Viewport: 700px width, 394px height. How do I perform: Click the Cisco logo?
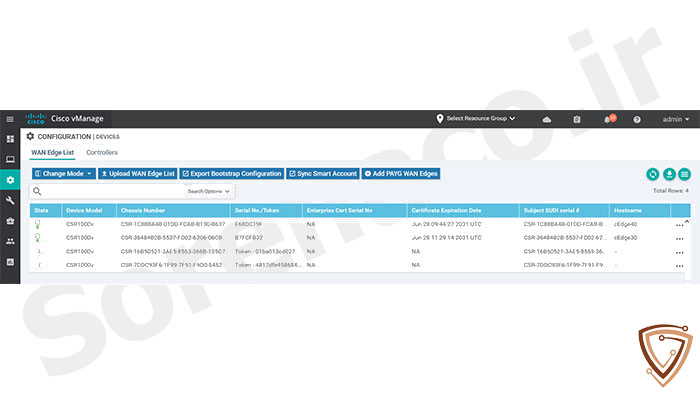click(36, 119)
